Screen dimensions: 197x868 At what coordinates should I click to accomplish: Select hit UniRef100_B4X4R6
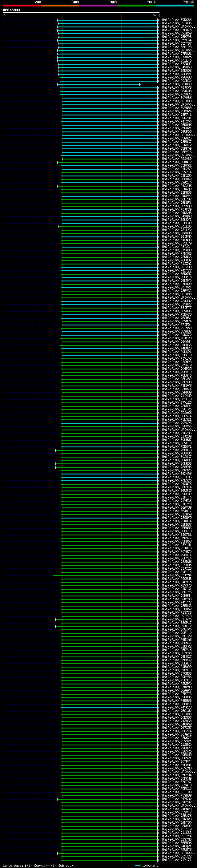pos(177,474)
